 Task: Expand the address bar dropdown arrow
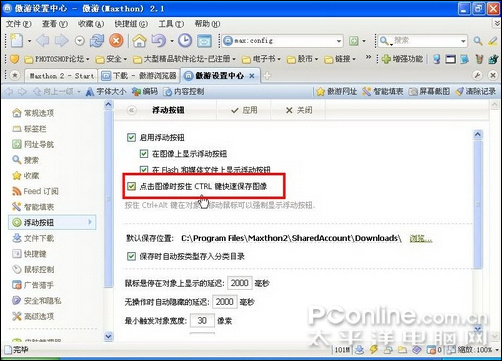[339, 41]
